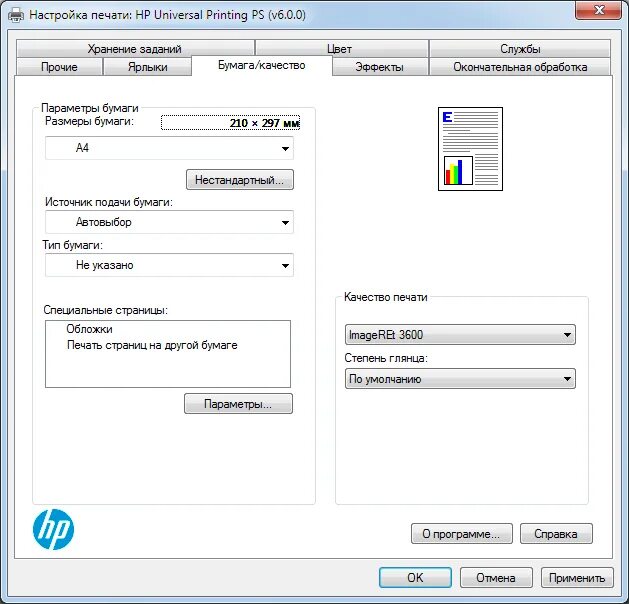Image resolution: width=629 pixels, height=604 pixels.
Task: Expand the Степень глянца dropdown
Action: 460,379
